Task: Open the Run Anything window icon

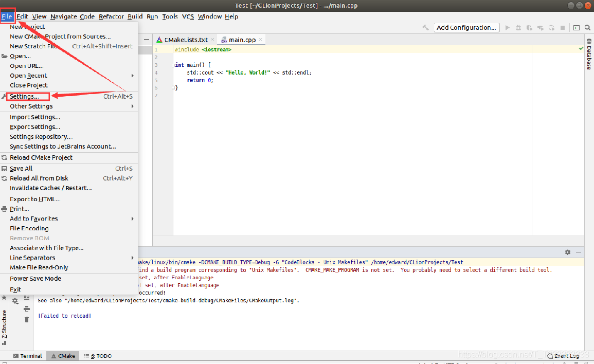Action: click(576, 28)
